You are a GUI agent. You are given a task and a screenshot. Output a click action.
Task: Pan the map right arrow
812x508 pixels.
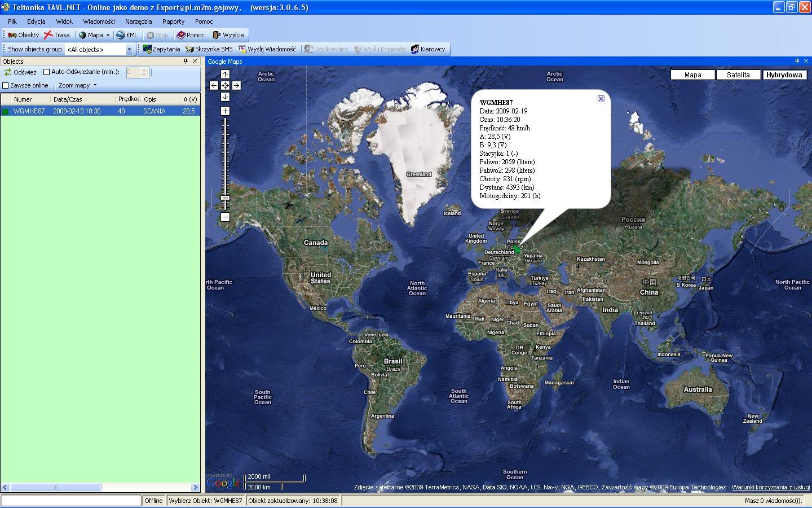click(236, 85)
